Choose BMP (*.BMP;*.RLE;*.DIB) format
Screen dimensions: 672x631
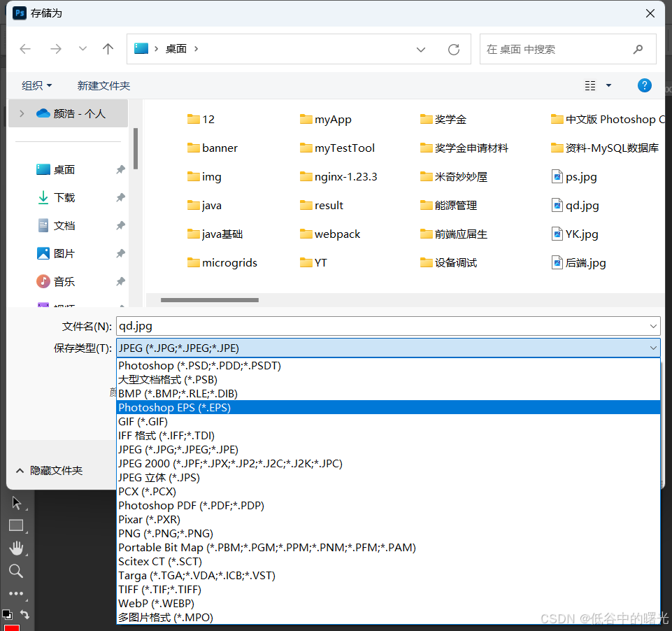388,394
